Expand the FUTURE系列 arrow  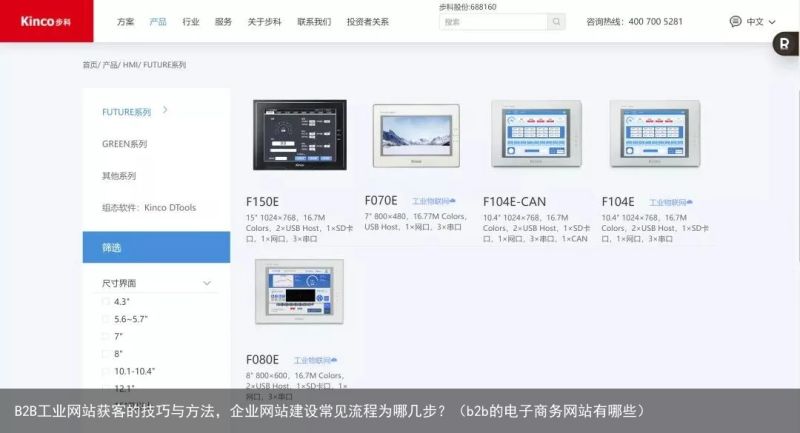(x=165, y=110)
